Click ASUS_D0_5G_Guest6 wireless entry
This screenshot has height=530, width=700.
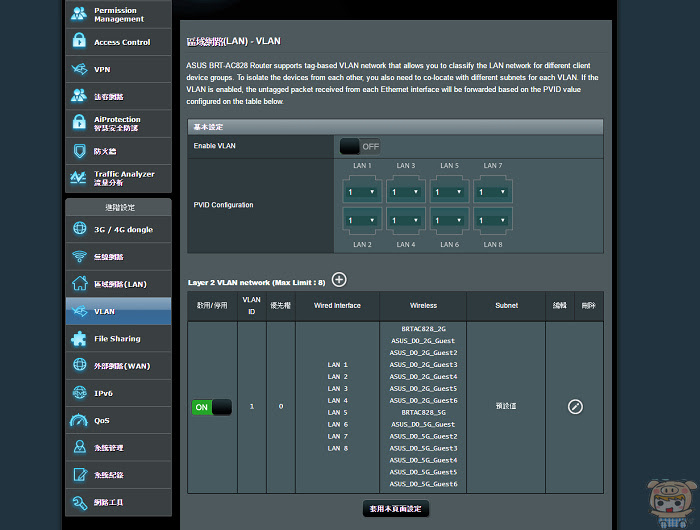[423, 484]
